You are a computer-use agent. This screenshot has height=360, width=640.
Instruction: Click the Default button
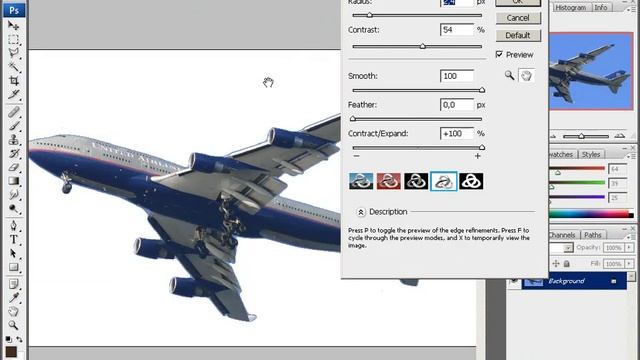click(518, 36)
